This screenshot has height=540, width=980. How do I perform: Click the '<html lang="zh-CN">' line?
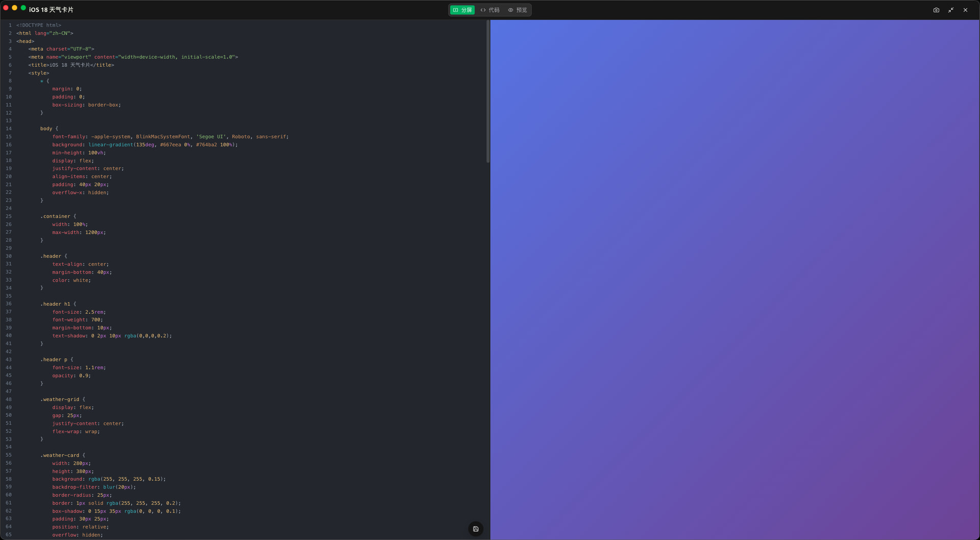[45, 33]
